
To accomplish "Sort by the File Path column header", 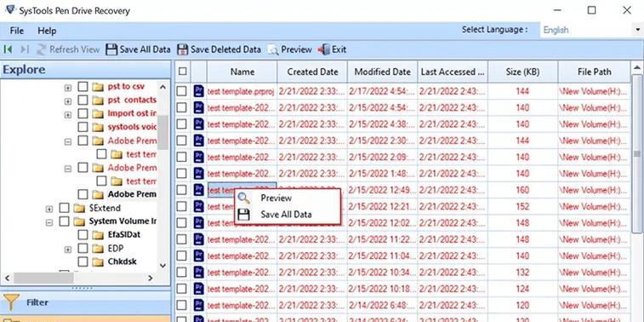I will tap(594, 72).
